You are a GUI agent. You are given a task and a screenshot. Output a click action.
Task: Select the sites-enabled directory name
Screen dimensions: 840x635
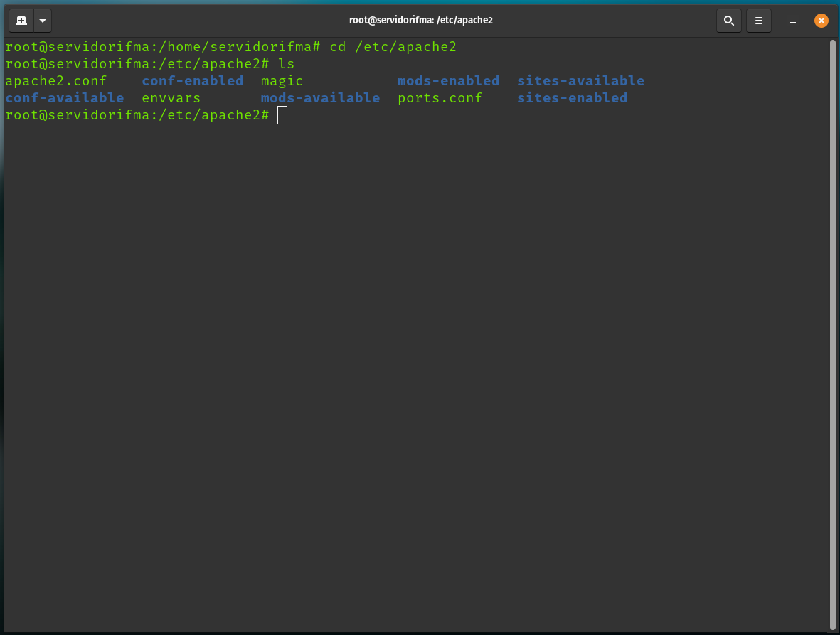point(572,98)
